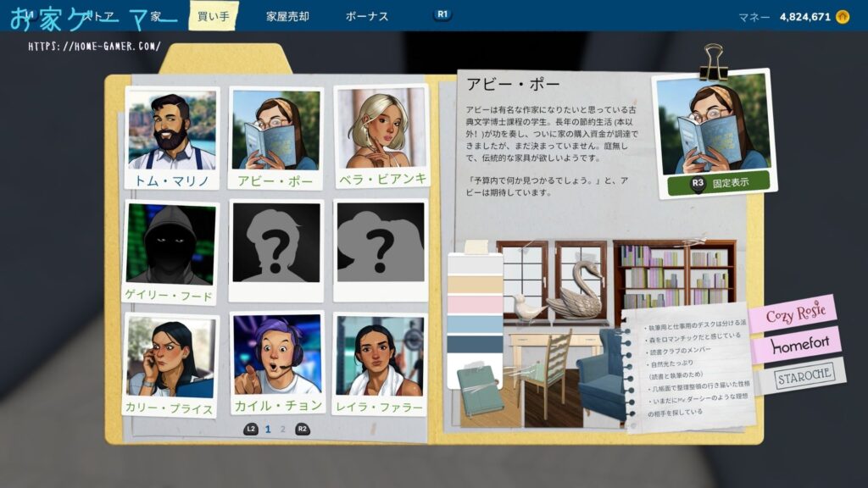The width and height of the screenshot is (868, 488).
Task: Select the money amount 4,824,671
Action: click(805, 17)
